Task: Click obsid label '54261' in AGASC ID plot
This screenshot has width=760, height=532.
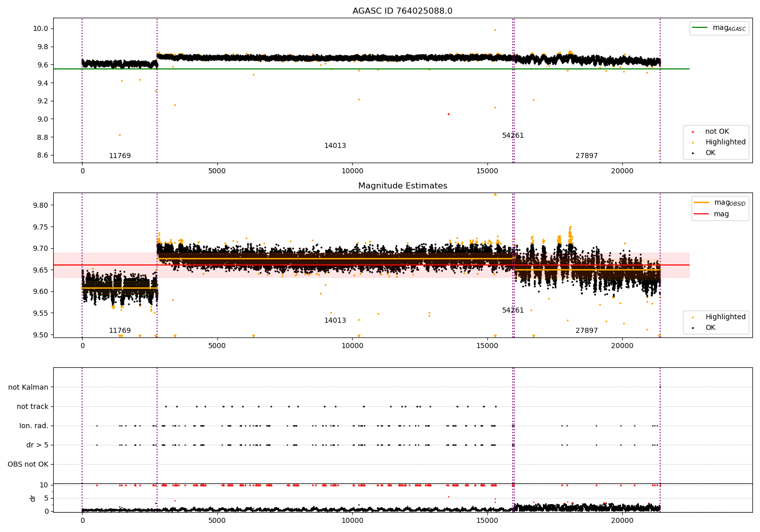Action: [513, 136]
